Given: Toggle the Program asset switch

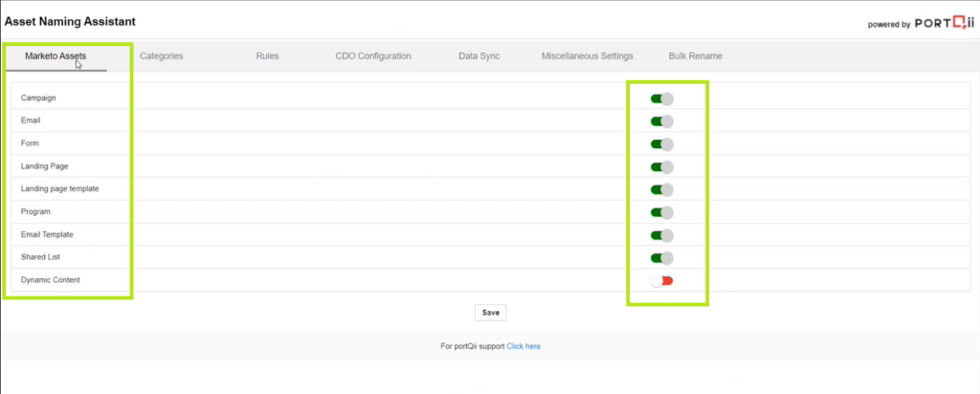Looking at the screenshot, I should 662,212.
